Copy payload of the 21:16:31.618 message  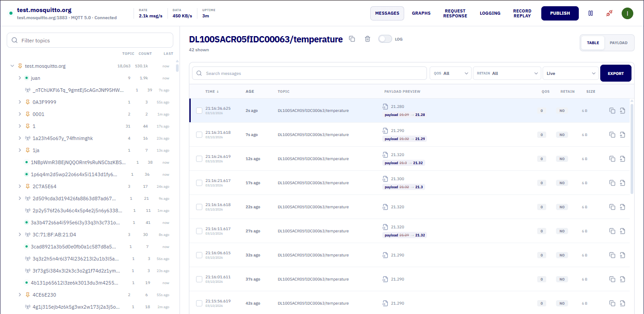[x=612, y=135]
